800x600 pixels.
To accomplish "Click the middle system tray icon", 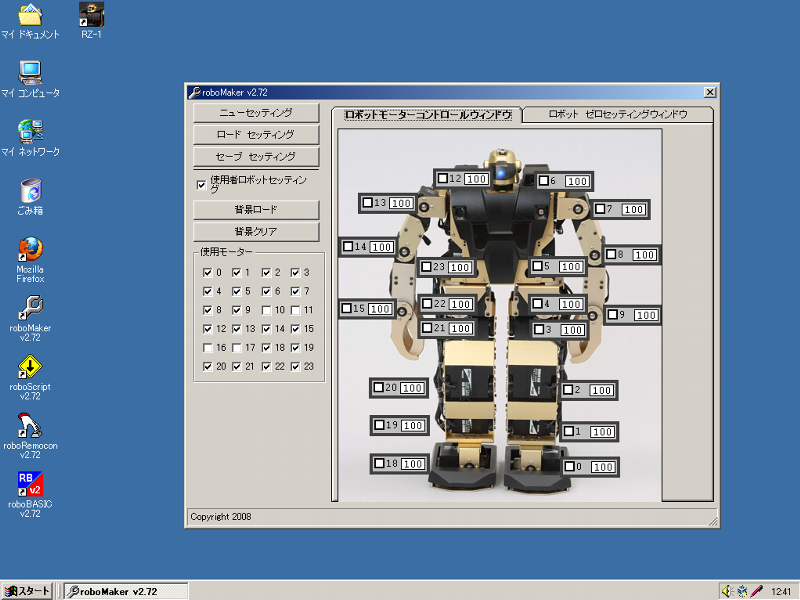I will [742, 591].
